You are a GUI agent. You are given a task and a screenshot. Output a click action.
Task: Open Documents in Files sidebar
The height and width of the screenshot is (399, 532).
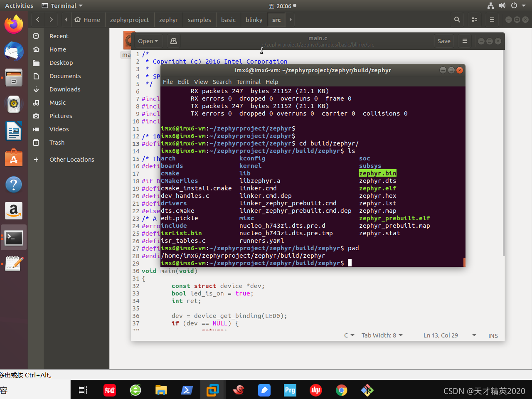[x=69, y=76]
